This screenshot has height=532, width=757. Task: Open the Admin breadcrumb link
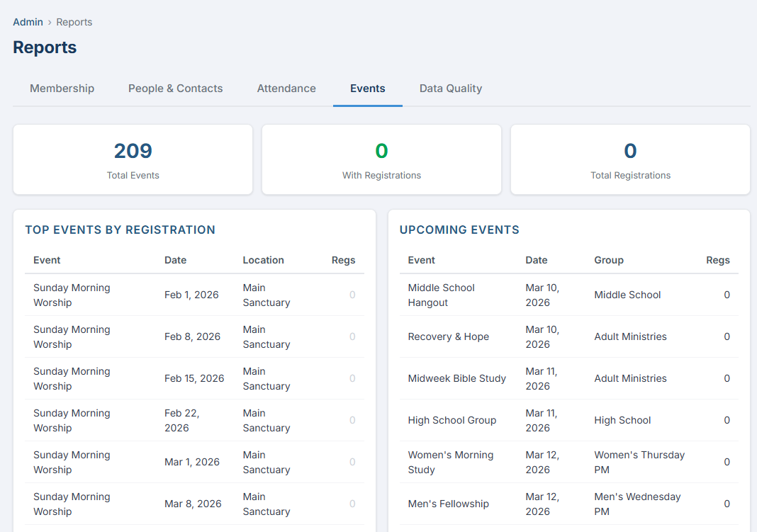coord(27,22)
